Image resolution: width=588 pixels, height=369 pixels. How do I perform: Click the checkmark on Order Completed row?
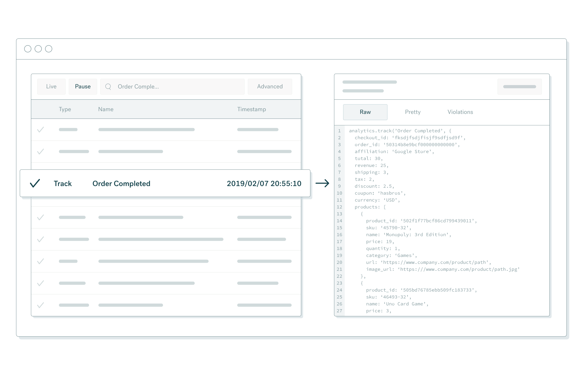(35, 183)
